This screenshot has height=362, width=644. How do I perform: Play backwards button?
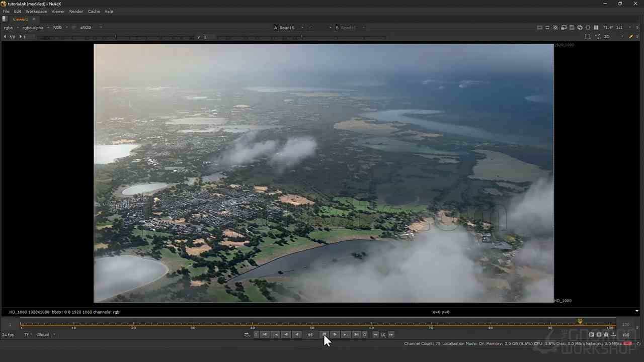click(297, 334)
